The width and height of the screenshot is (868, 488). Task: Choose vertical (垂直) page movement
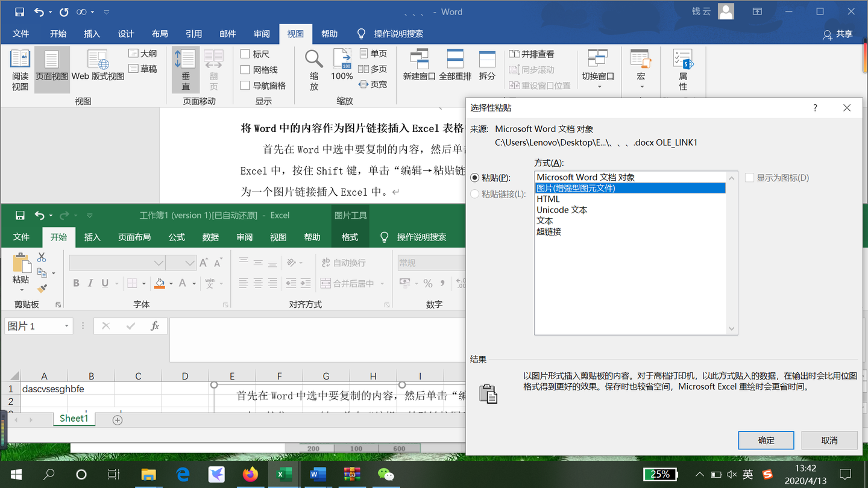point(185,70)
